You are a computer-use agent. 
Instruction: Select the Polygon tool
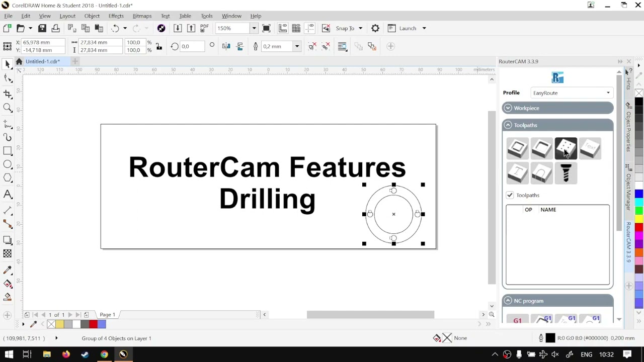tap(8, 178)
